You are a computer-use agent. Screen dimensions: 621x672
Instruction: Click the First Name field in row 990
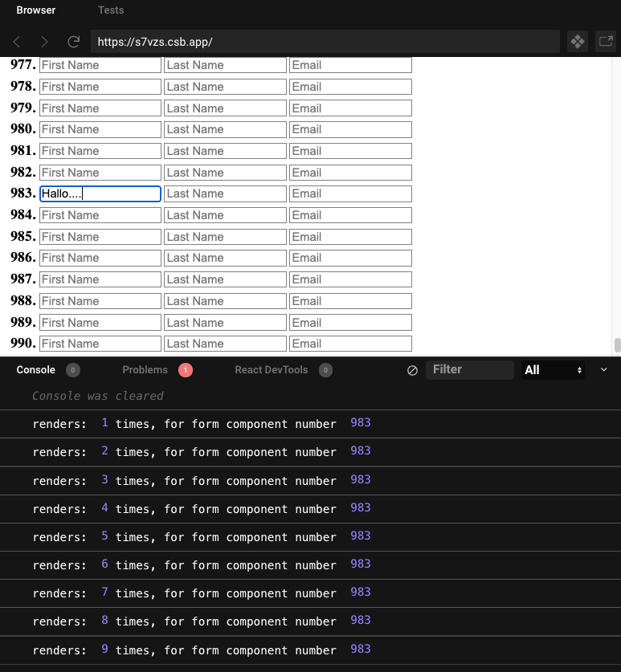pyautogui.click(x=100, y=344)
